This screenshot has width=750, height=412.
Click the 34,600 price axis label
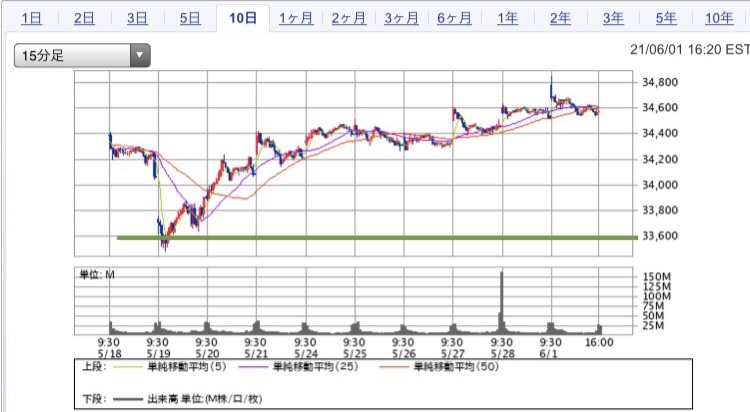click(660, 108)
